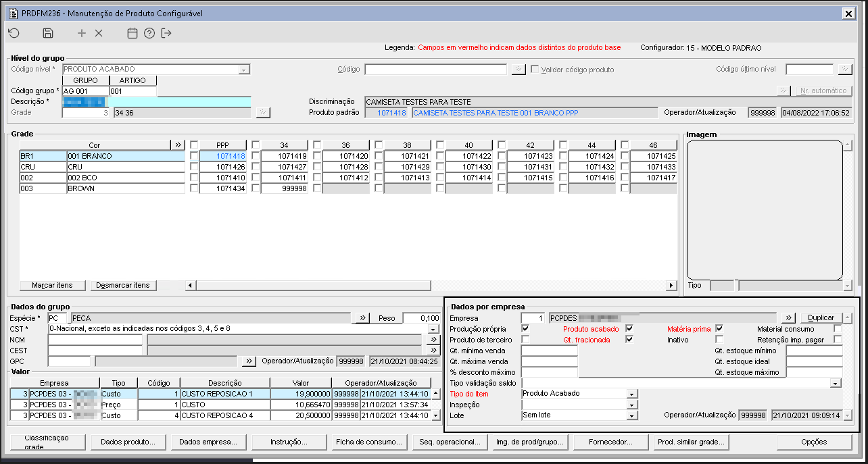
Task: Click grade horizontal scrollbar left arrow
Action: coord(190,286)
